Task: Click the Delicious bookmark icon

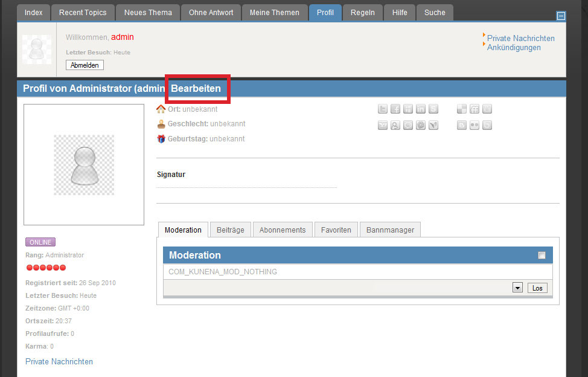Action: coord(462,109)
